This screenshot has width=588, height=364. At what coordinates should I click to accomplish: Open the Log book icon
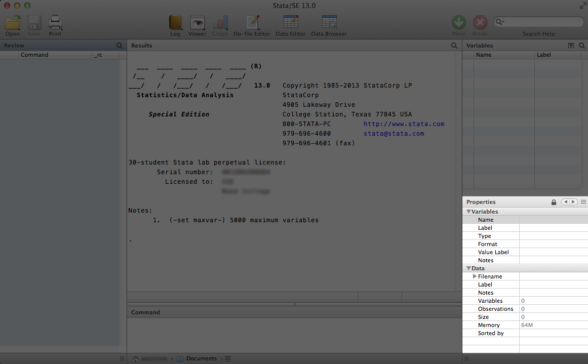tap(175, 23)
